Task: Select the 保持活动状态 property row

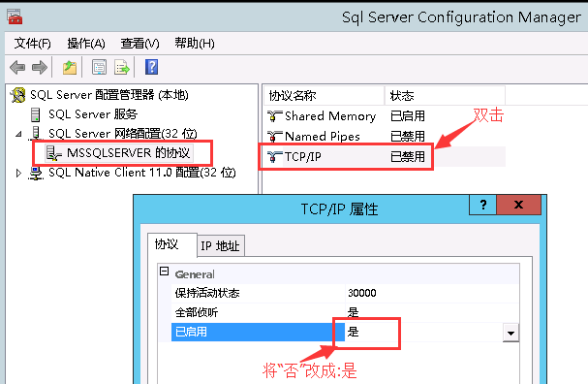Action: pyautogui.click(x=345, y=293)
